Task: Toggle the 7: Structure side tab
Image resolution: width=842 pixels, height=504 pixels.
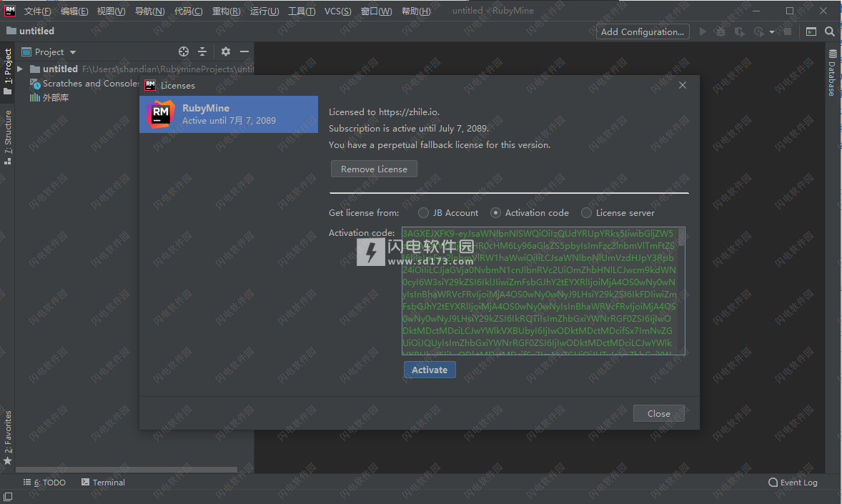Action: point(8,137)
